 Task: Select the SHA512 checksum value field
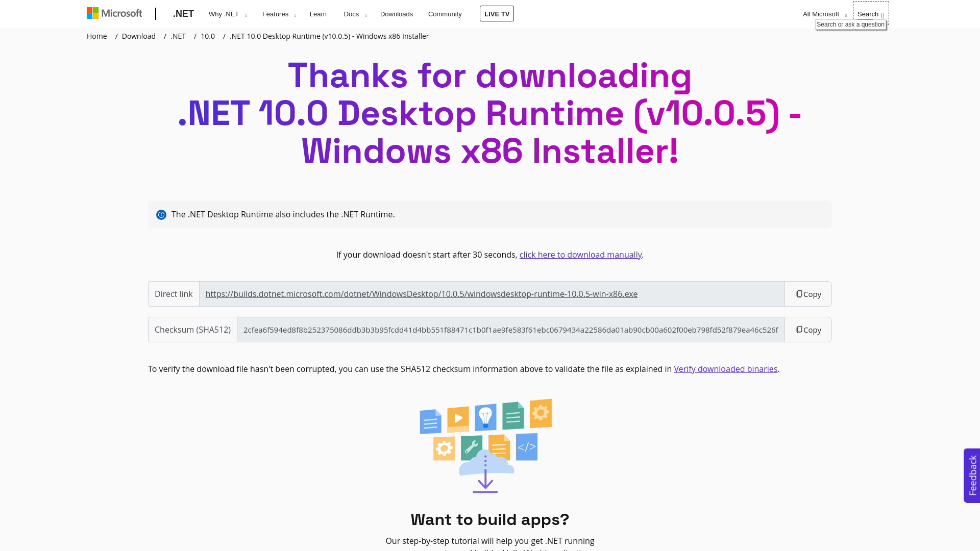pos(511,330)
